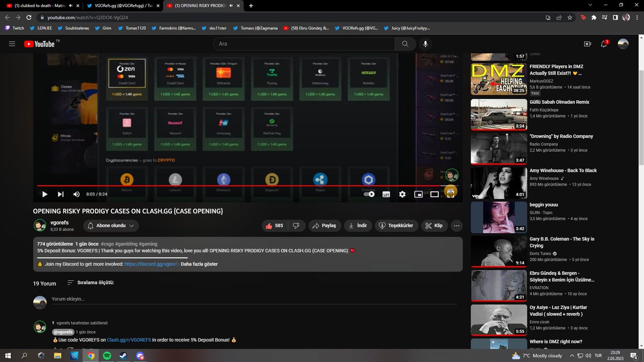Open the browser extensions puzzle icon

pos(594,17)
